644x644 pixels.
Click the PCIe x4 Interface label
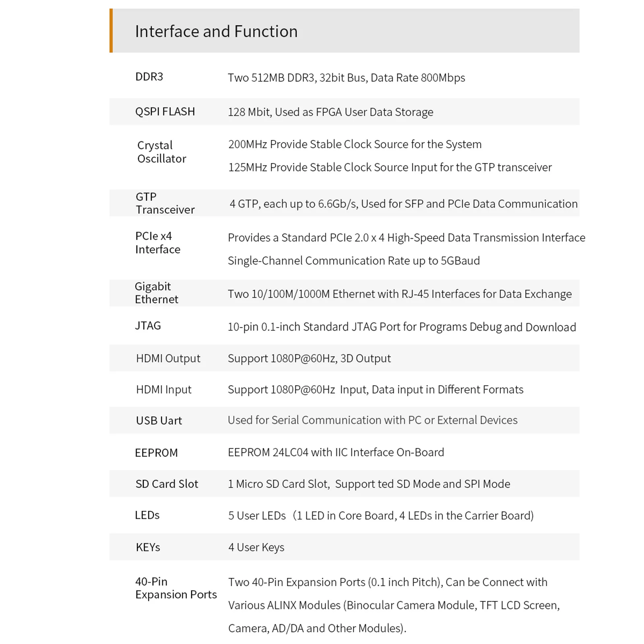click(158, 242)
